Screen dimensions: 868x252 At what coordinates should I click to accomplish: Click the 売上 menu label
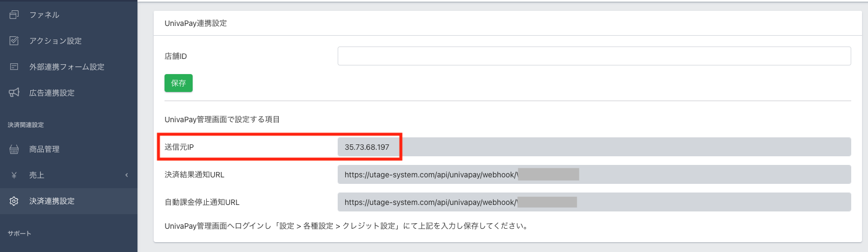(x=37, y=175)
